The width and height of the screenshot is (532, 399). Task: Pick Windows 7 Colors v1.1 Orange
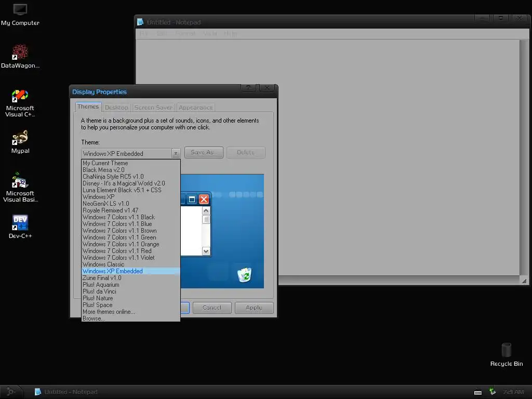point(130,244)
